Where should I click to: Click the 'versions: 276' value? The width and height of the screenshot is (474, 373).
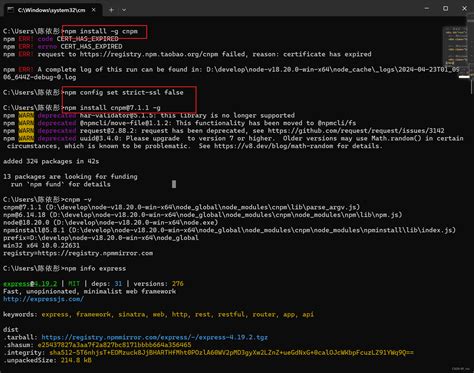159,284
